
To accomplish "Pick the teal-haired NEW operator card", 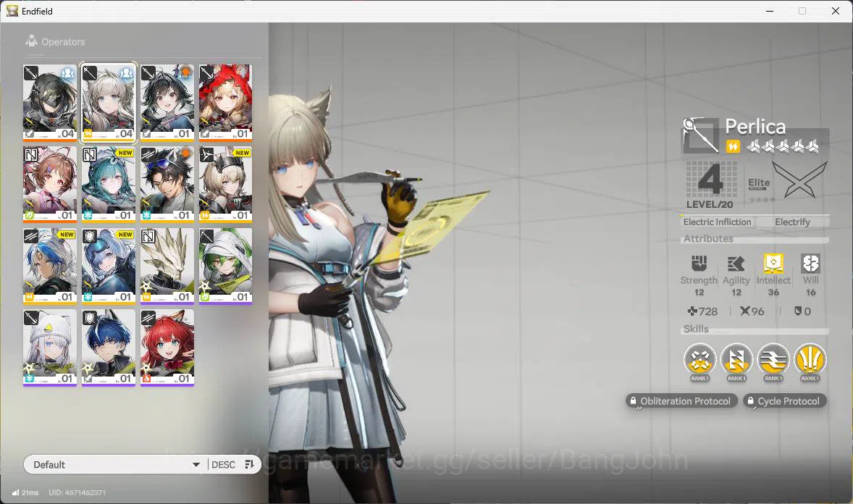I will pyautogui.click(x=109, y=184).
